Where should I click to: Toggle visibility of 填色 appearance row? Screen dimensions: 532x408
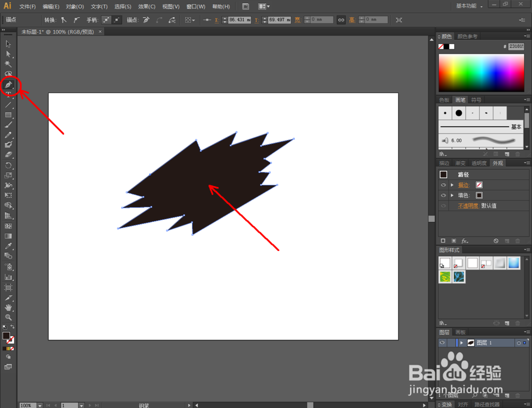coord(443,195)
